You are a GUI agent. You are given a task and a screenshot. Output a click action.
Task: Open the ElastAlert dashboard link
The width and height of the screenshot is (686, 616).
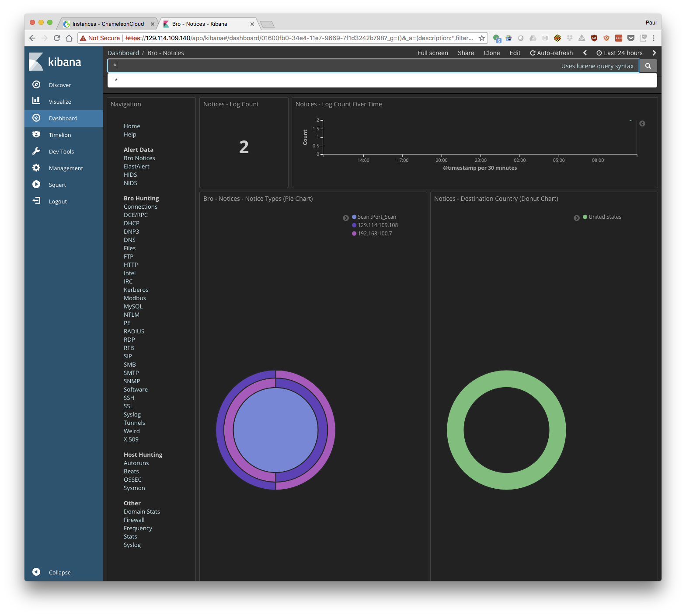coord(136,166)
